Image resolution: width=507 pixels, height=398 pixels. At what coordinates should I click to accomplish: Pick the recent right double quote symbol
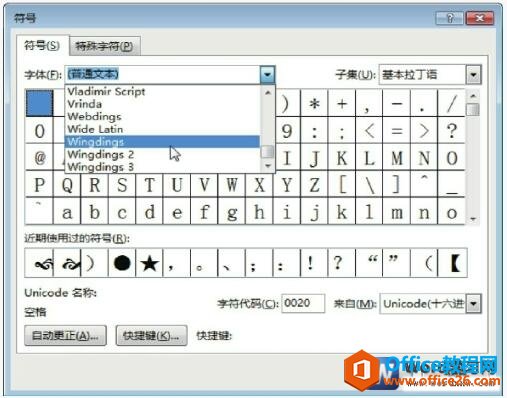pos(397,263)
